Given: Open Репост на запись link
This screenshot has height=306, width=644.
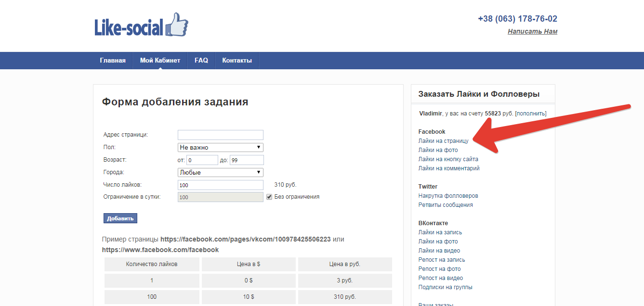Looking at the screenshot, I should (442, 260).
